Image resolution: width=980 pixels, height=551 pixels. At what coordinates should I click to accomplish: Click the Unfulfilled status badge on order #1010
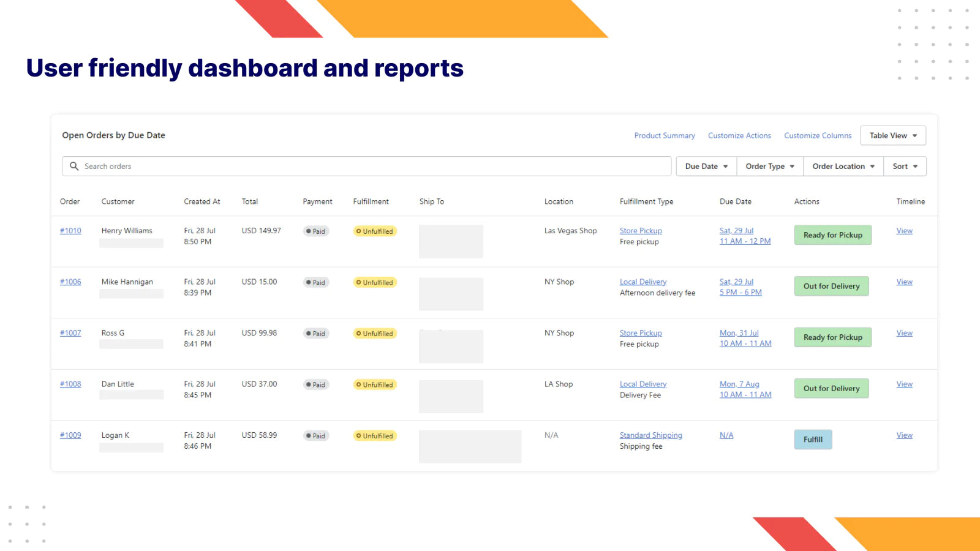point(374,231)
